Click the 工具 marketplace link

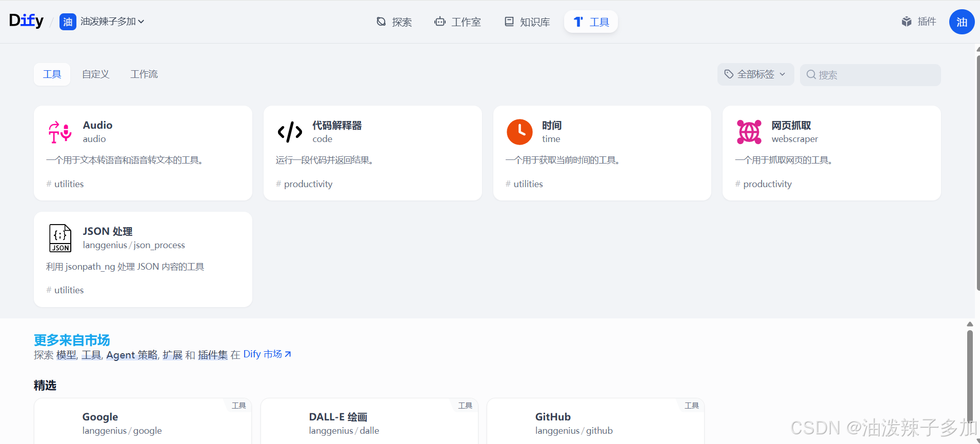[91, 355]
